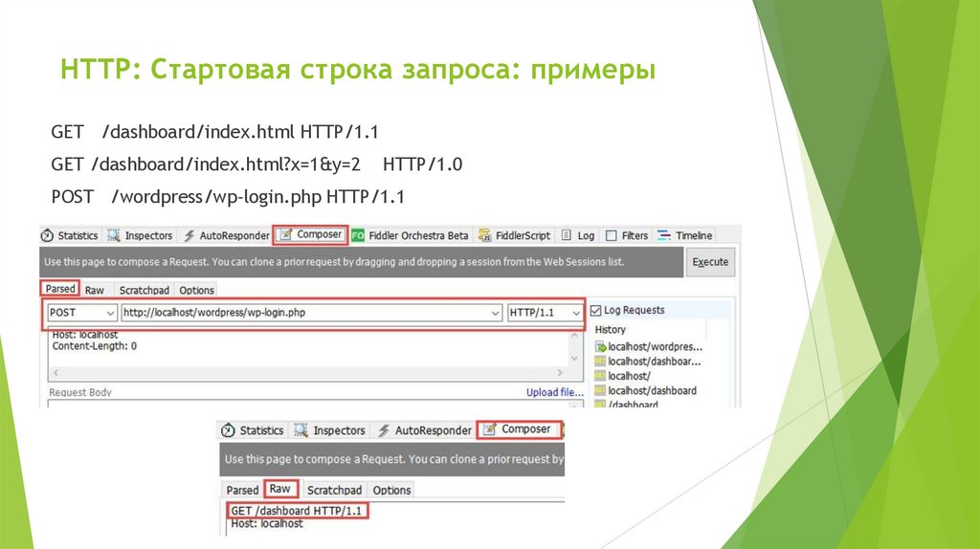Click the Inspectors magnifier icon in lower screenshot
This screenshot has height=549, width=980.
(301, 430)
